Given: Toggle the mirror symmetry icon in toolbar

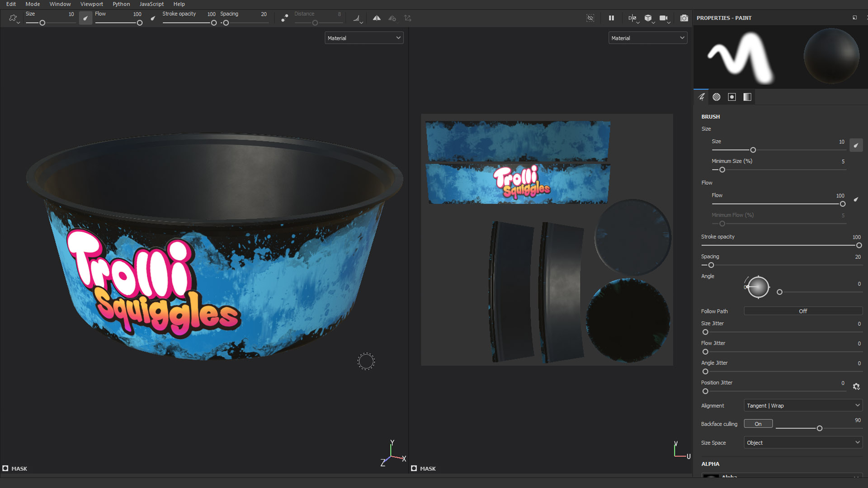Looking at the screenshot, I should coord(377,18).
